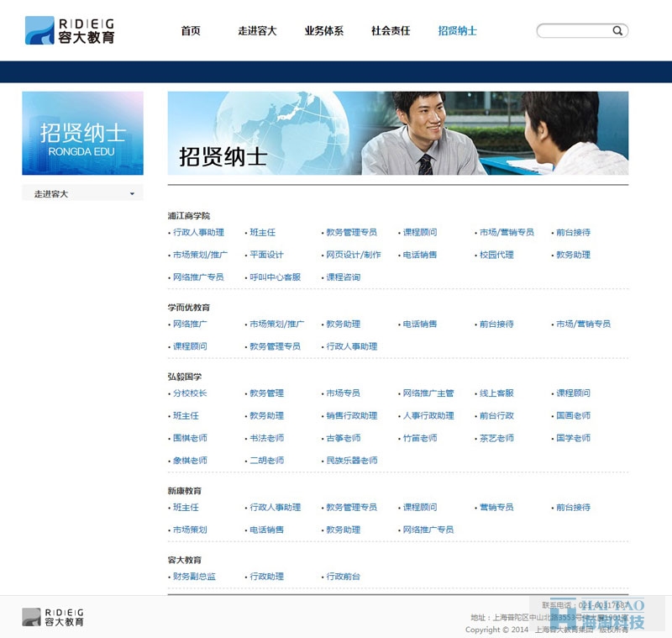672x638 pixels.
Task: Open 行政人事助理 under 浦江商学院
Action: click(198, 232)
